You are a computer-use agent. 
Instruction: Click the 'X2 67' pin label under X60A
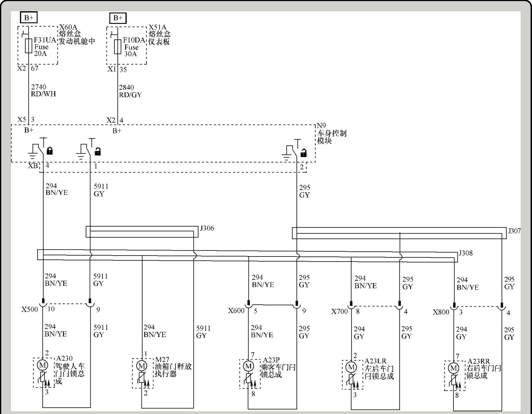[x=28, y=68]
